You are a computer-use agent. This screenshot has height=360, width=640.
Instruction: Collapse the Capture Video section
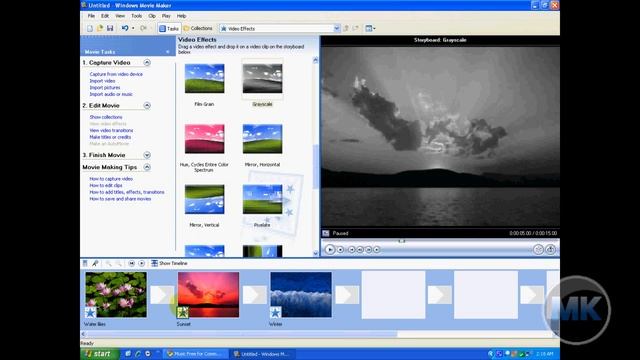tap(147, 62)
